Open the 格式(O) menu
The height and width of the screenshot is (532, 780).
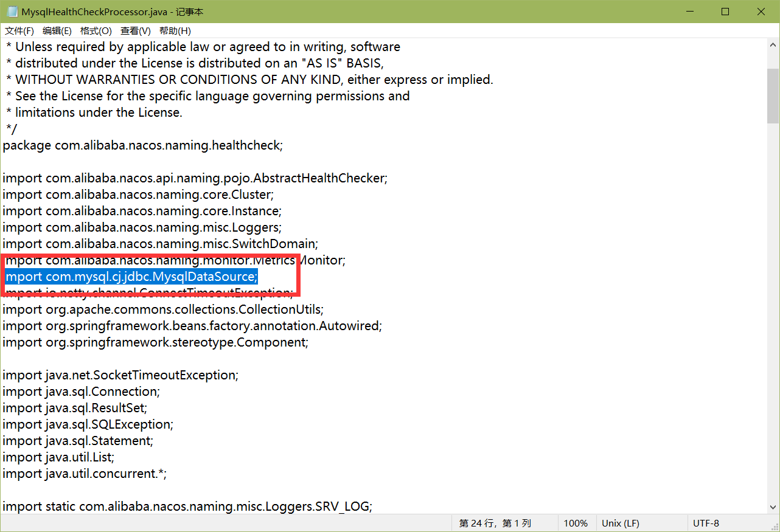(x=96, y=31)
